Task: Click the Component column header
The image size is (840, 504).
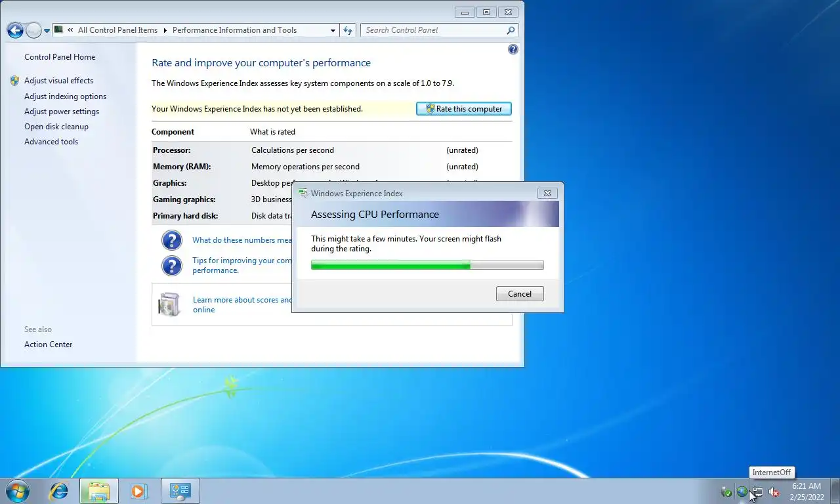Action: click(x=173, y=132)
